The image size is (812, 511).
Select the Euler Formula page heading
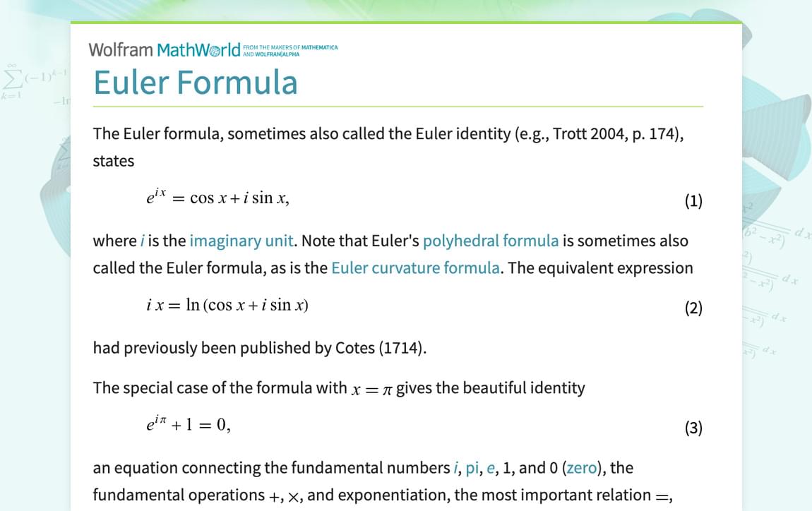tap(196, 82)
